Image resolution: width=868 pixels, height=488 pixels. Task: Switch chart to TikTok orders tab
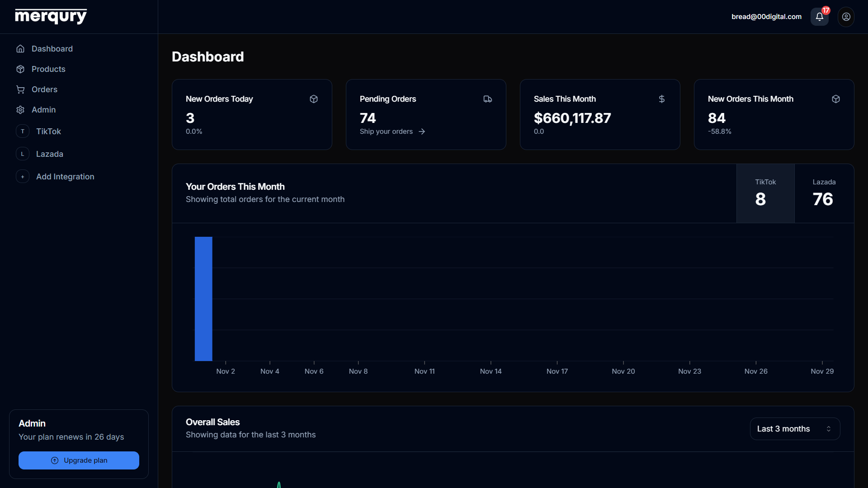pyautogui.click(x=765, y=193)
